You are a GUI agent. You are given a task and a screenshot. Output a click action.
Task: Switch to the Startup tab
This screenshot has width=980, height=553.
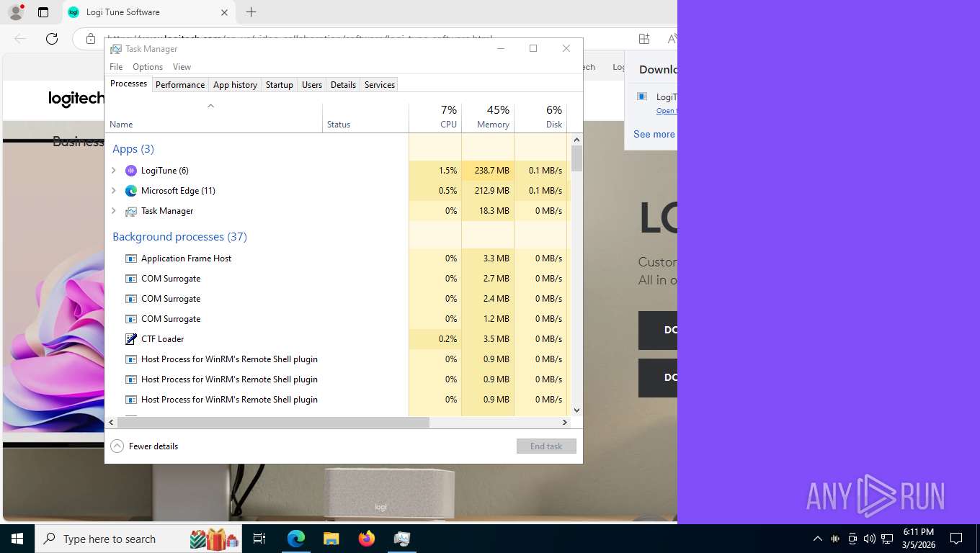pos(280,85)
